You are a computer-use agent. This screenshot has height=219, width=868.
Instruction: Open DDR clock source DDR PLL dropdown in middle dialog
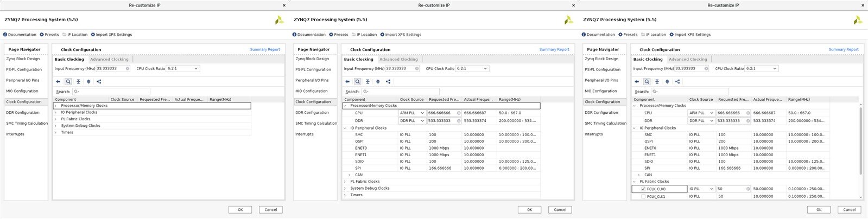pyautogui.click(x=412, y=121)
